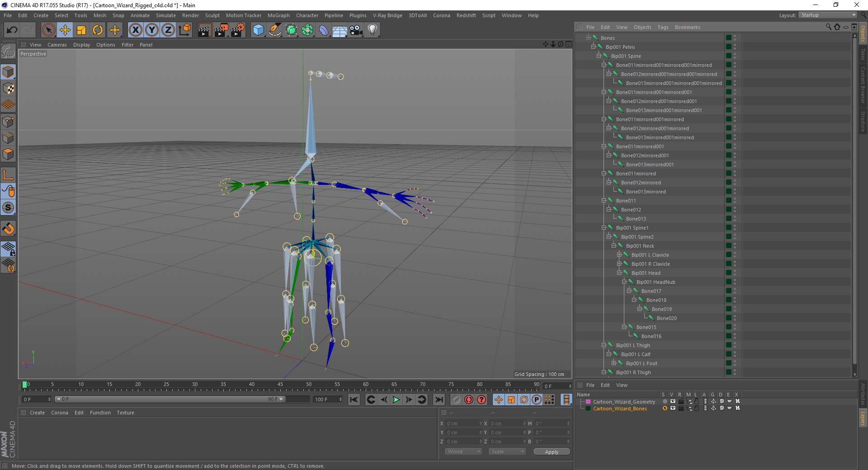Expand the Bip001 L Foot node
Image resolution: width=868 pixels, height=470 pixels.
click(x=613, y=363)
